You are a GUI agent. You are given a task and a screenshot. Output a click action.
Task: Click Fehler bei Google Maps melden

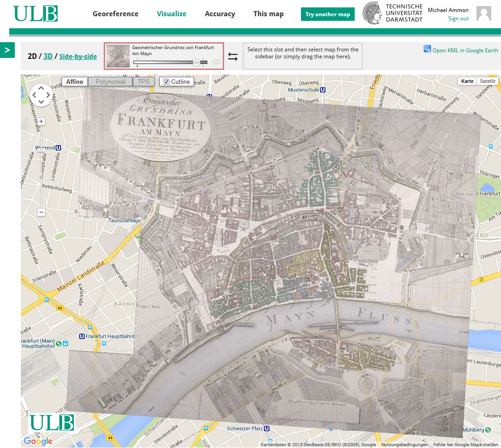point(465,444)
